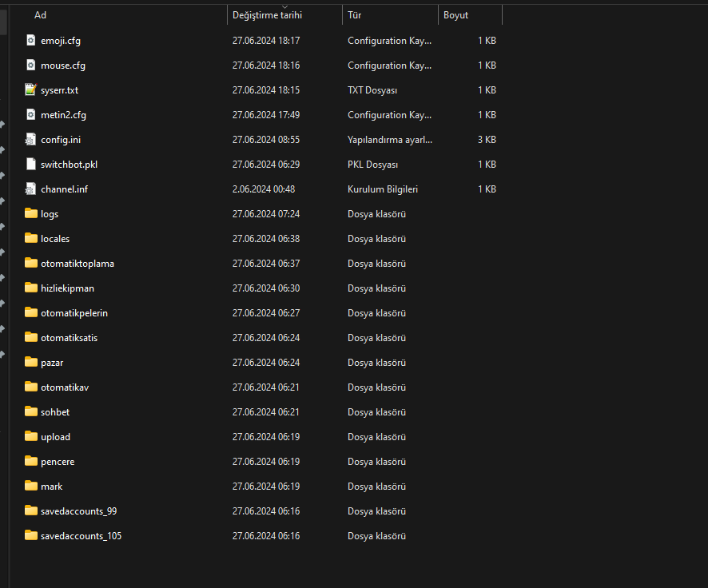Screen dimensions: 708x588
Task: Click date 27.06.2024 18:17 of emoji.cfg
Action: click(266, 41)
